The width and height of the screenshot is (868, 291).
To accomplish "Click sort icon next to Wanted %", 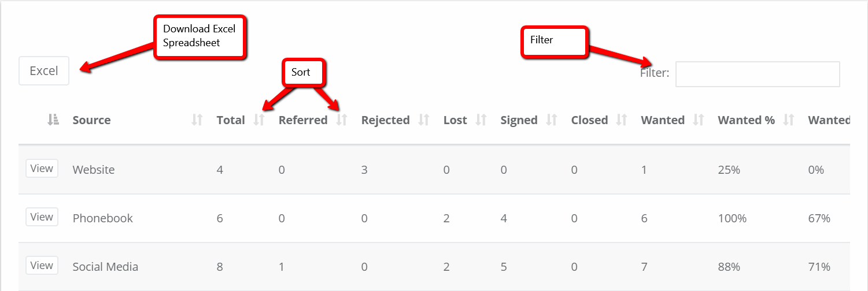I will (789, 120).
